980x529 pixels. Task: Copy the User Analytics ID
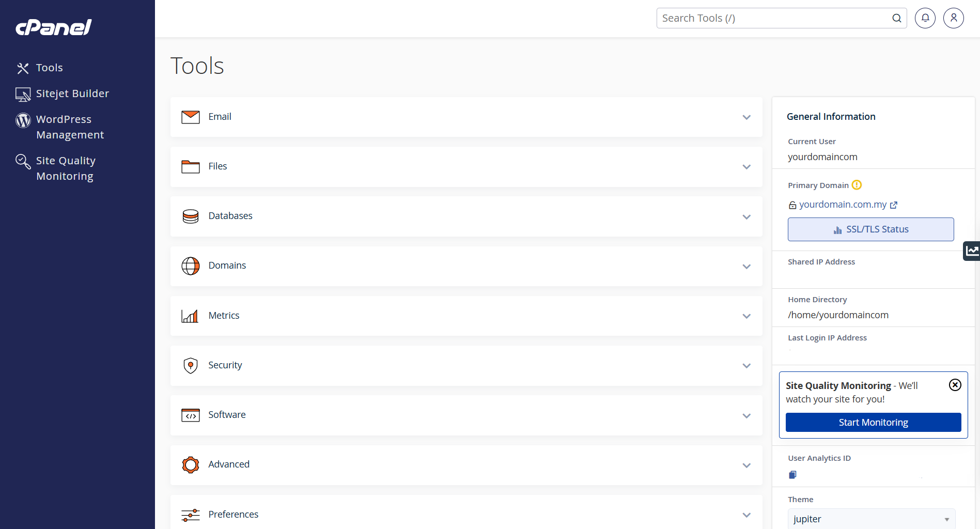click(x=792, y=475)
